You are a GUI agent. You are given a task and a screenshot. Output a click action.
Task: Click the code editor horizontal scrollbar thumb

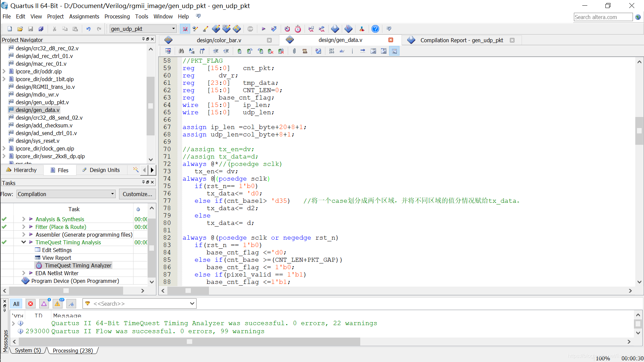click(x=188, y=291)
